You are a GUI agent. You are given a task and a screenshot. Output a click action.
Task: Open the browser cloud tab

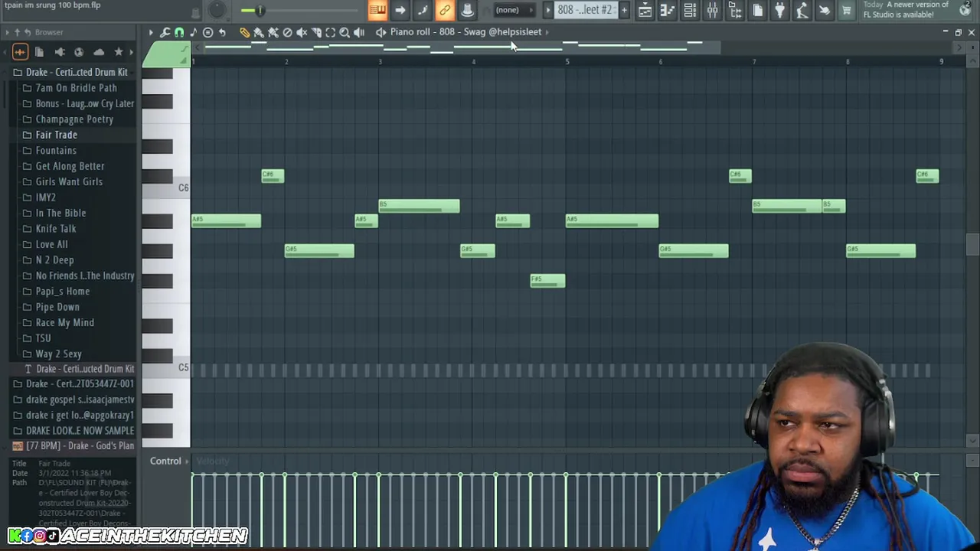pos(99,52)
